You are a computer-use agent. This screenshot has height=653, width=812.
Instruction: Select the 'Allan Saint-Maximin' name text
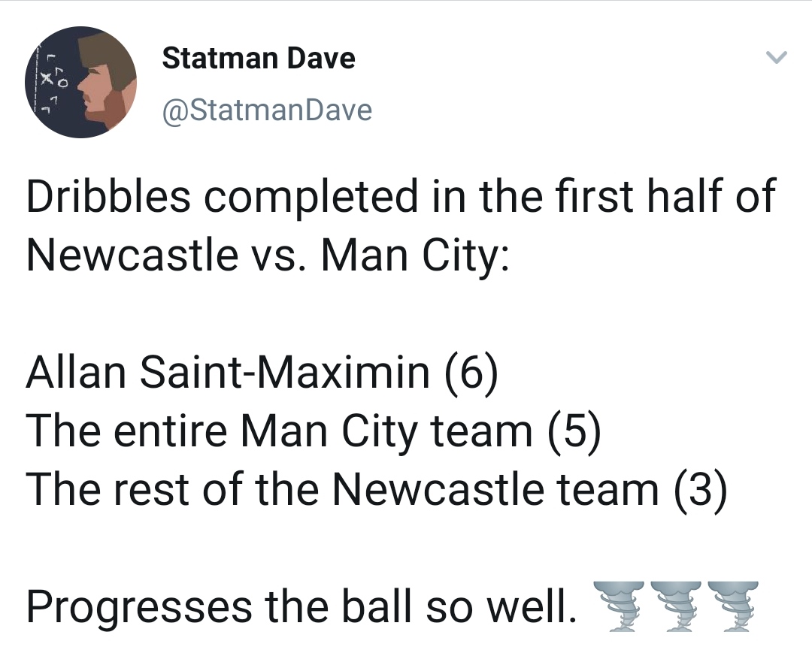228,372
